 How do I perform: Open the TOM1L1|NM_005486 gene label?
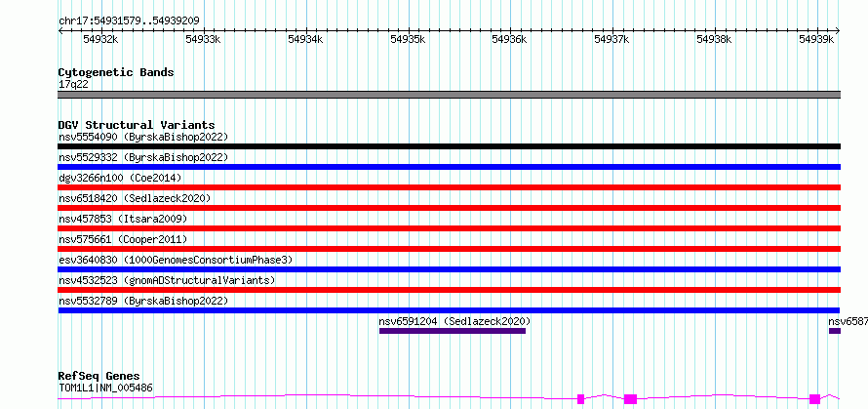pos(105,388)
